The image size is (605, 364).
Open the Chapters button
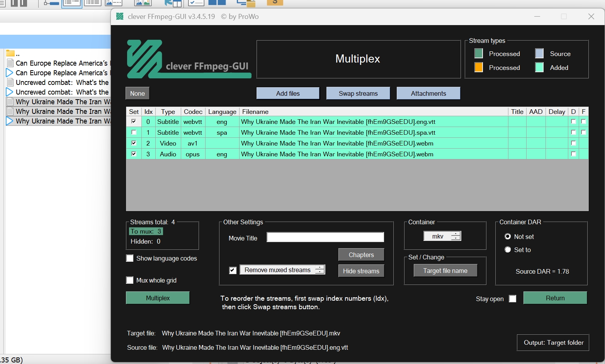[361, 255]
